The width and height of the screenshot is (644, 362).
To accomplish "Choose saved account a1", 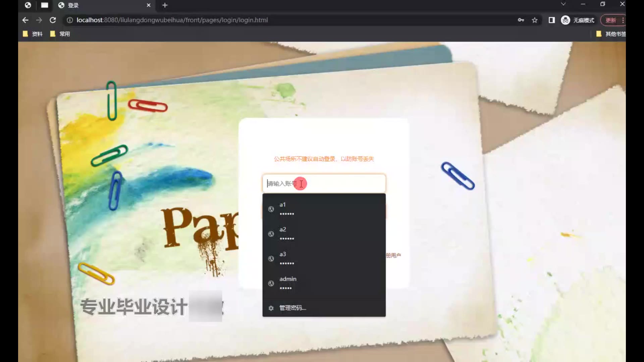I will (x=324, y=209).
